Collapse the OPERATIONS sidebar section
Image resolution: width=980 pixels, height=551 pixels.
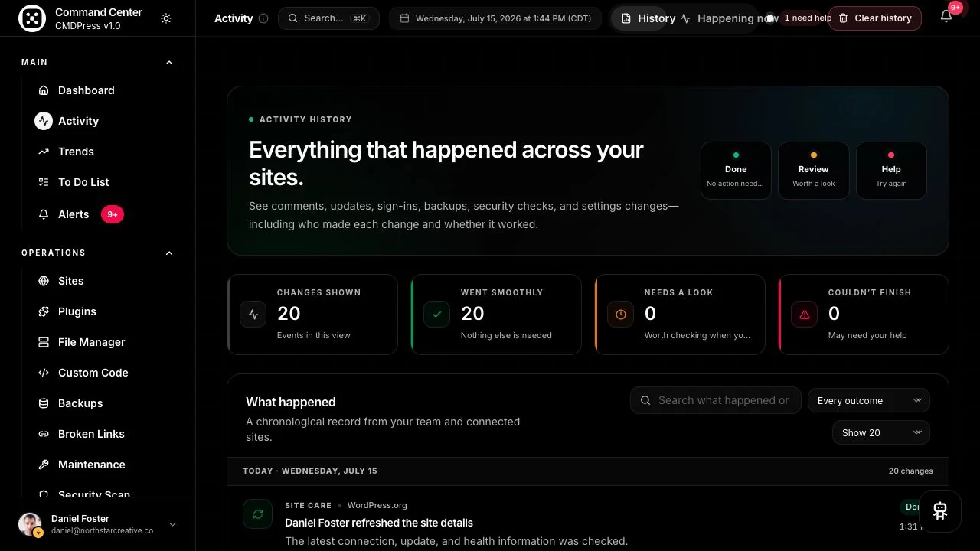(169, 253)
